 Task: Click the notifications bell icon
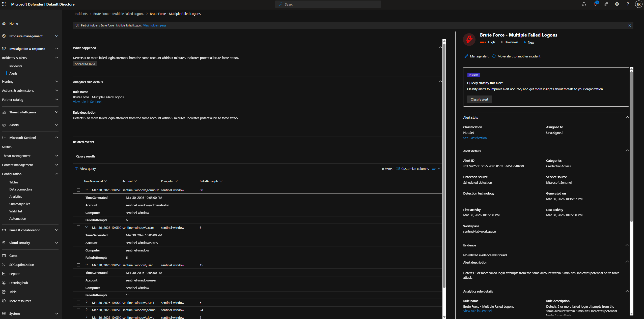(x=595, y=4)
